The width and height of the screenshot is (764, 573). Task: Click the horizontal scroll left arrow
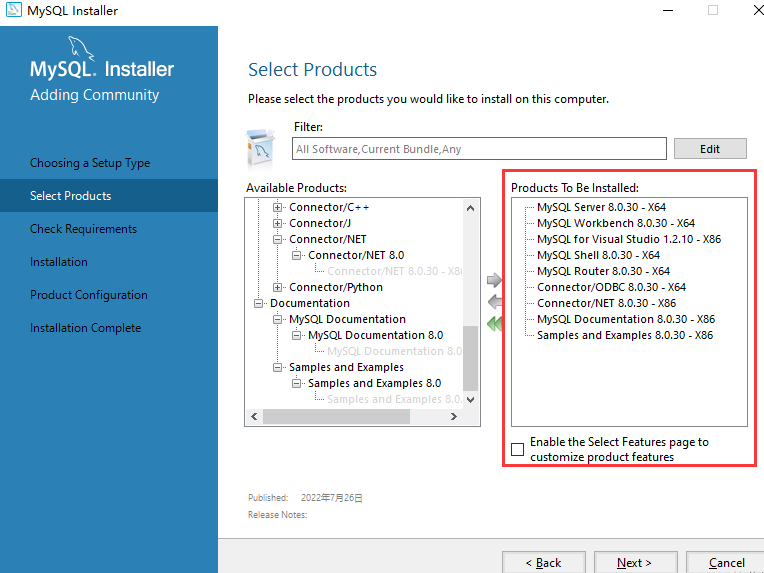pos(254,416)
